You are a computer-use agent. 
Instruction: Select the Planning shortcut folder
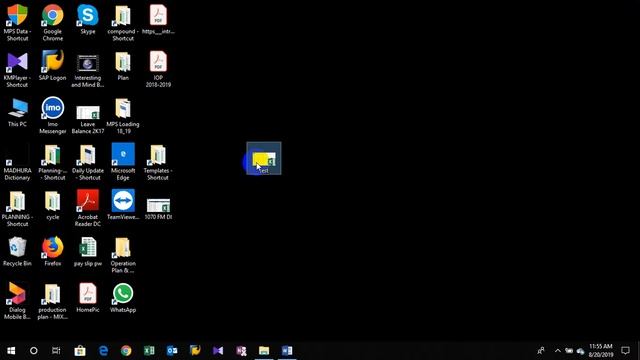coord(53,162)
